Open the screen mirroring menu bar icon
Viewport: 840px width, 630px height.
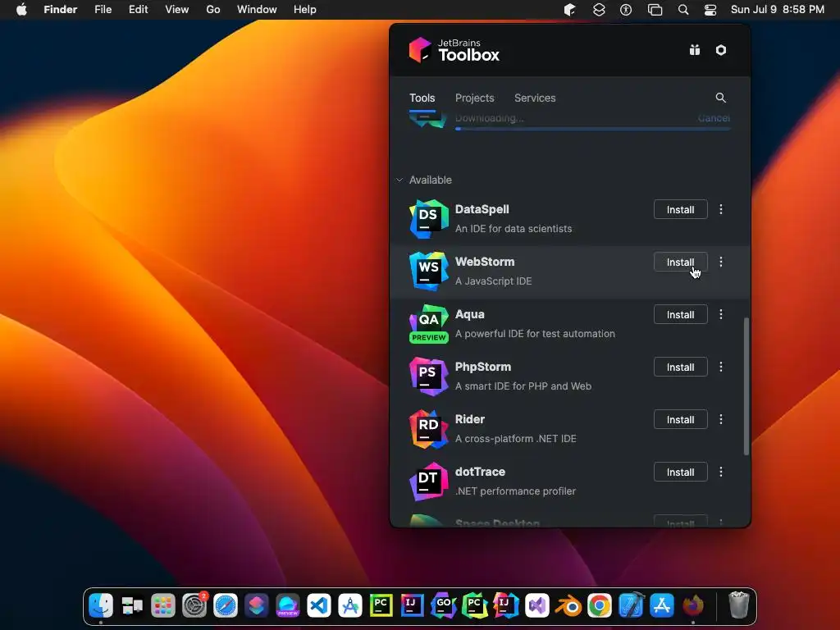(x=655, y=10)
